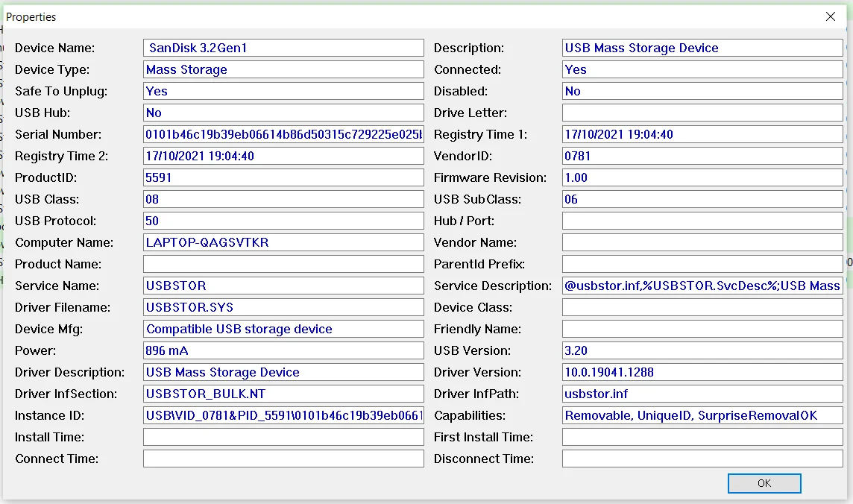Select the Driver Description field
The width and height of the screenshot is (853, 504).
pos(283,373)
